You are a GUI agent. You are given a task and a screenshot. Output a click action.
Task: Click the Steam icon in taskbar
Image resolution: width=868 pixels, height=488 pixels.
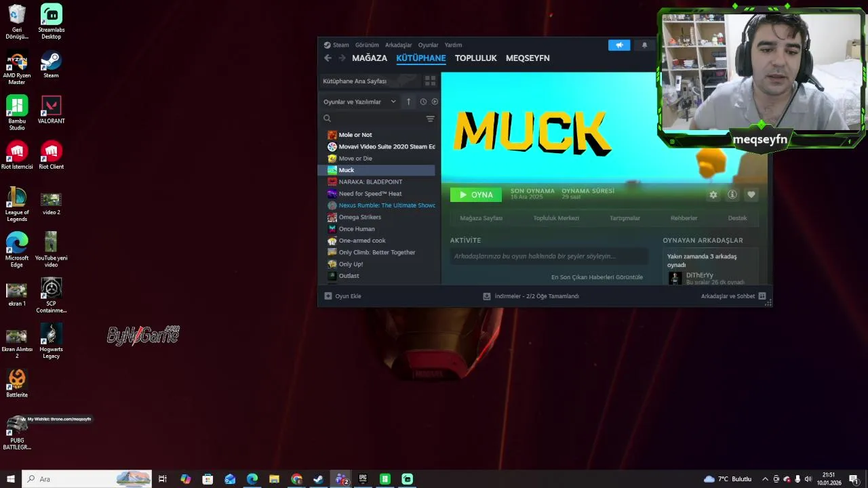point(319,479)
